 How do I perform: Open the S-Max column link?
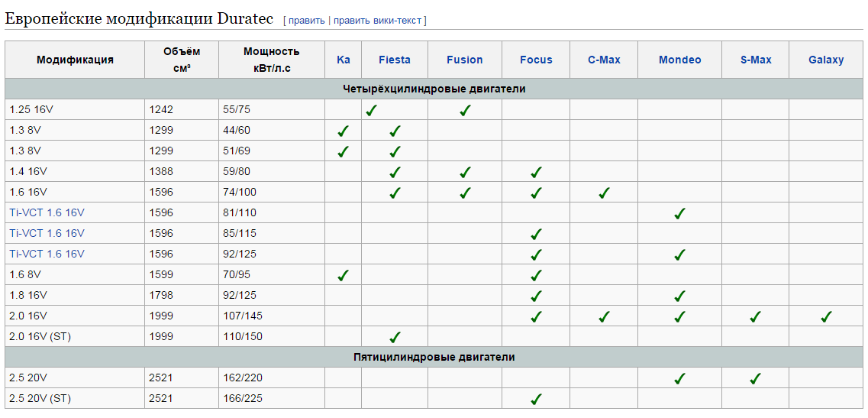click(755, 60)
